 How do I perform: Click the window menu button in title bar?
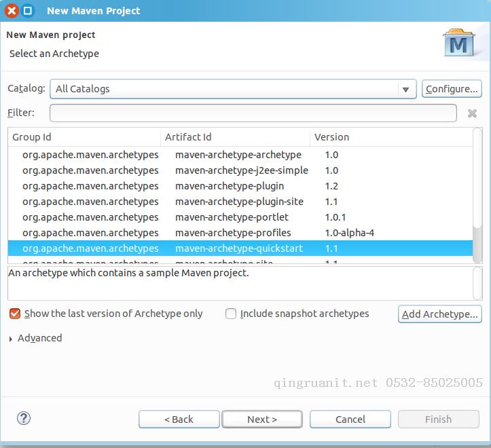pos(27,10)
